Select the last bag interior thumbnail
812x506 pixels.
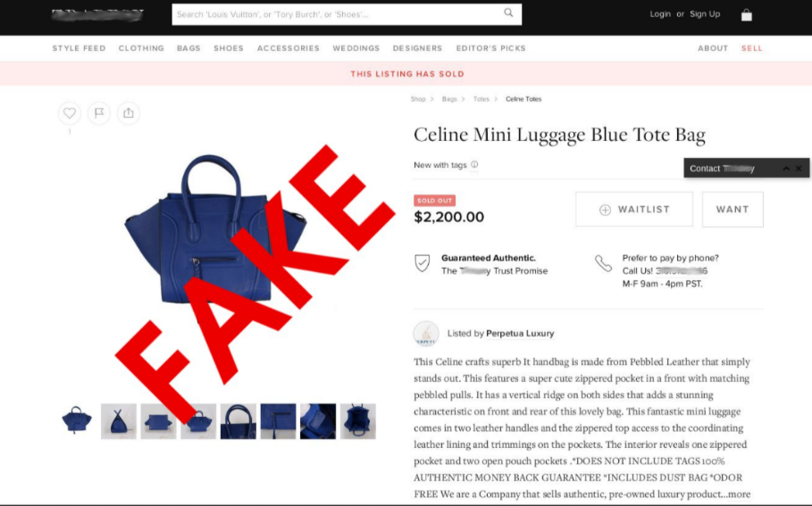click(x=358, y=421)
